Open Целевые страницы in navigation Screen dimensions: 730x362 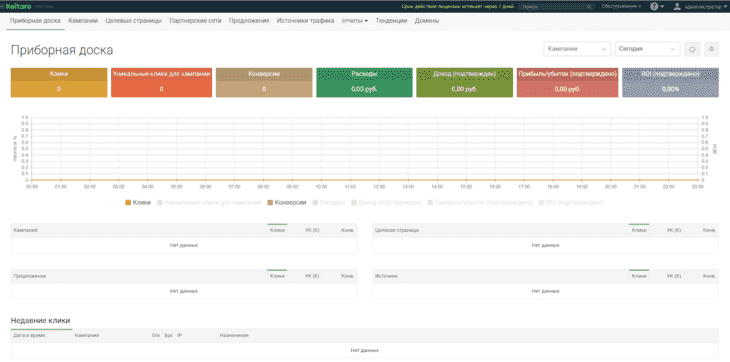tap(134, 21)
